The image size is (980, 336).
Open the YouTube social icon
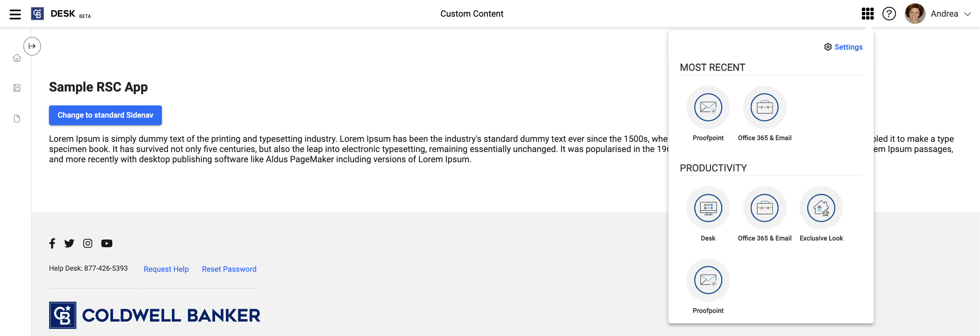click(107, 243)
